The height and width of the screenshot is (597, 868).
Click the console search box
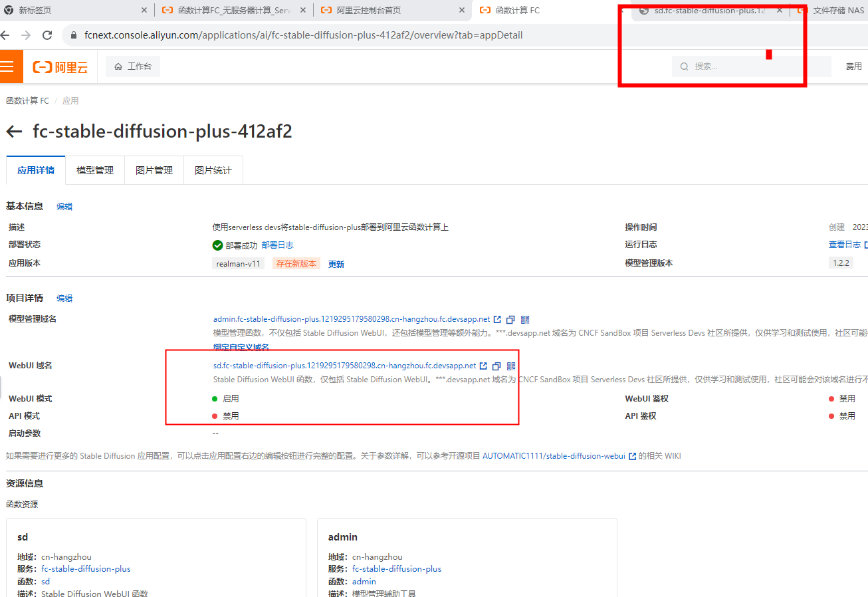click(x=751, y=66)
